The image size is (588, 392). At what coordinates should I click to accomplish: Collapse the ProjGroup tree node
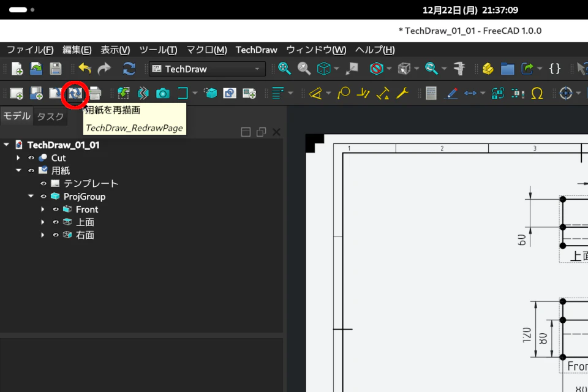click(x=31, y=196)
